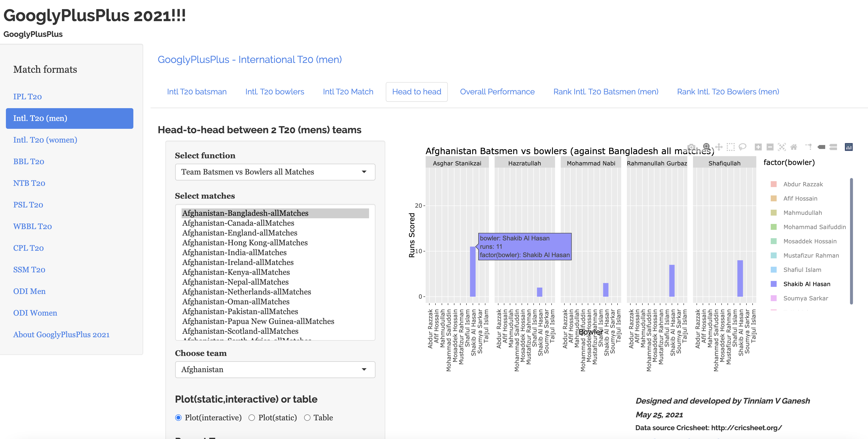Viewport: 868px width, 439px height.
Task: Click the plot Zoom in icon
Action: tap(758, 147)
